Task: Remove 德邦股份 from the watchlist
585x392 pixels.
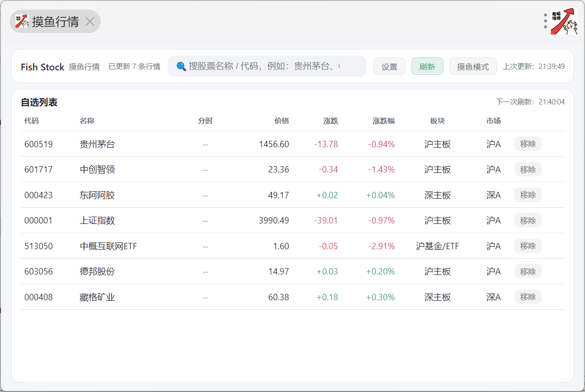Action: click(x=528, y=272)
